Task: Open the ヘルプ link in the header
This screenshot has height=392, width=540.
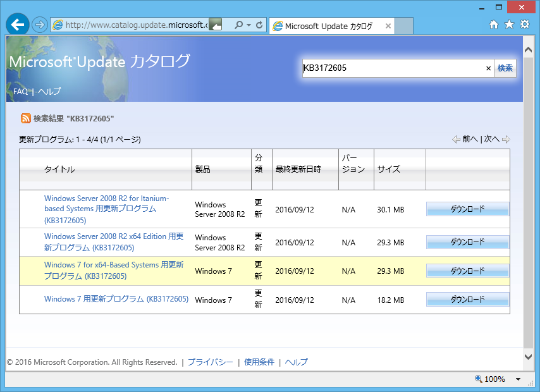Action: point(49,92)
